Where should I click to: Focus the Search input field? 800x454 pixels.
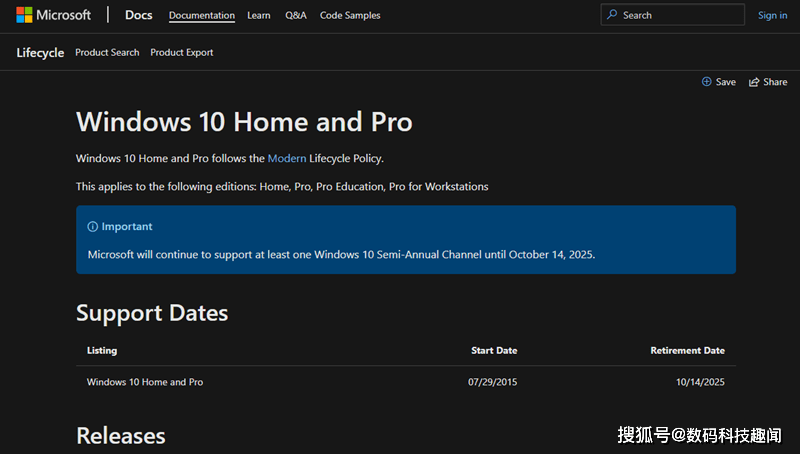(672, 15)
